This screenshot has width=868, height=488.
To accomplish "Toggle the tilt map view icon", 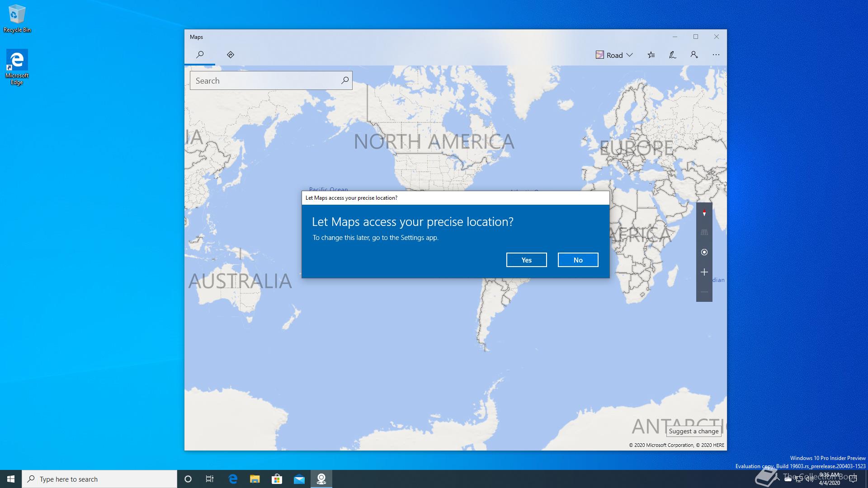I will click(704, 232).
